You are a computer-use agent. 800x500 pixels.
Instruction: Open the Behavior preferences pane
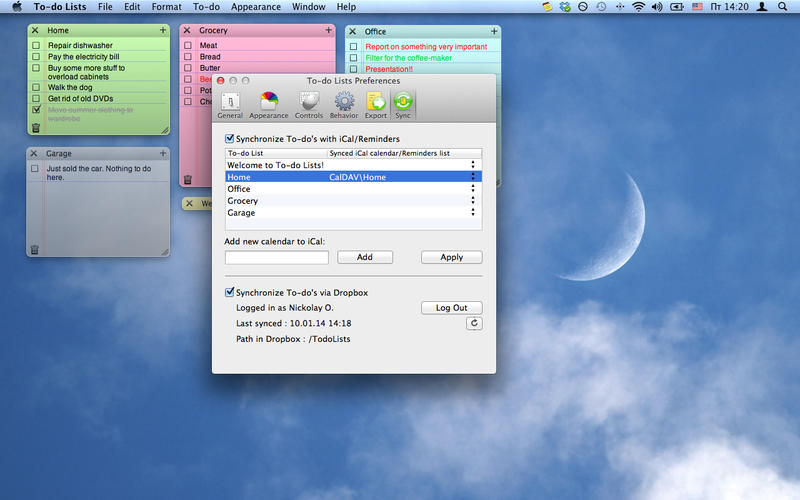click(344, 104)
